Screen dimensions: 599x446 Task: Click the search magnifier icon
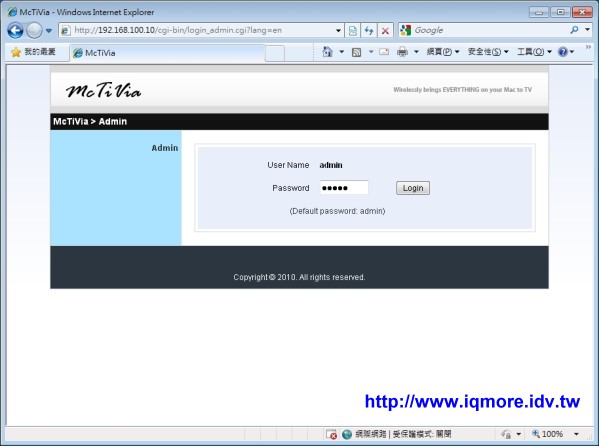[574, 30]
